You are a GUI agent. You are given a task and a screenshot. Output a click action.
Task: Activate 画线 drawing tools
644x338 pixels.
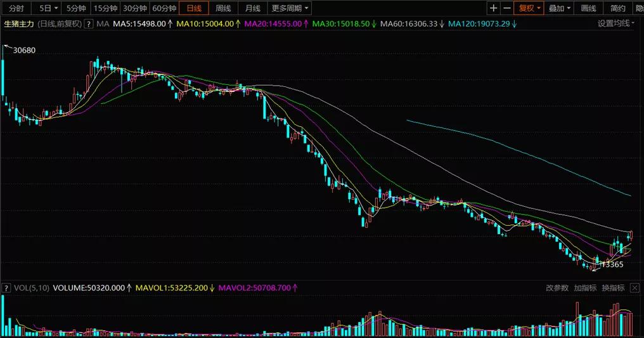(589, 8)
